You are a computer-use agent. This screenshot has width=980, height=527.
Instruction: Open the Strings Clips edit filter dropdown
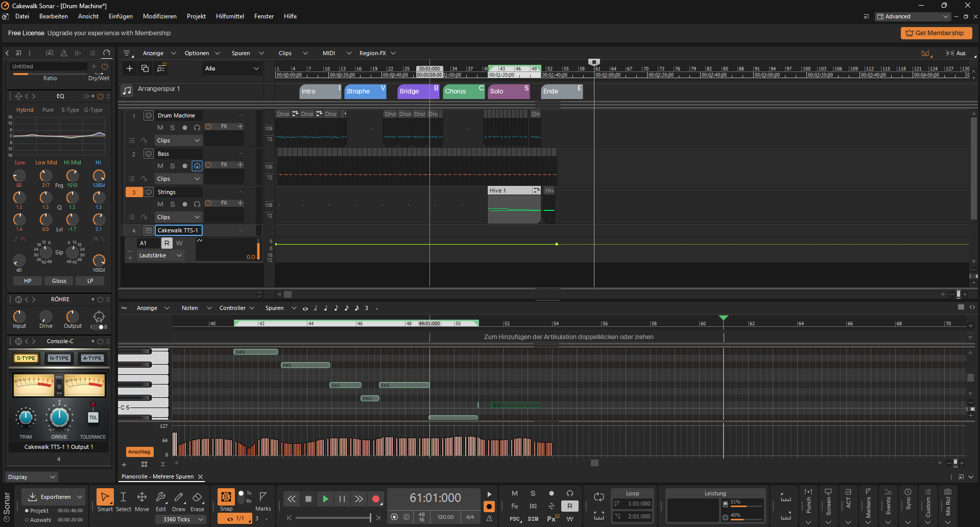tap(179, 217)
